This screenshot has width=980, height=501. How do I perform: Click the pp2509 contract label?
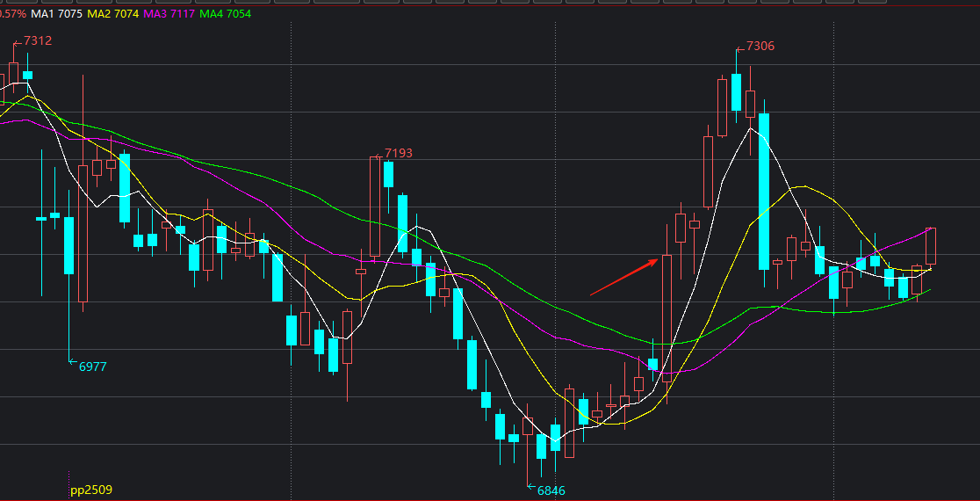click(x=91, y=490)
